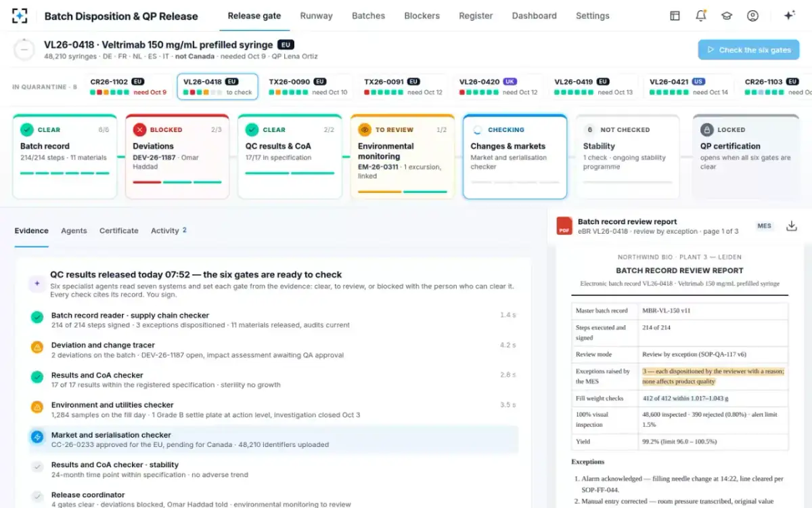Open Settings tab
The width and height of the screenshot is (812, 508).
pyautogui.click(x=593, y=16)
